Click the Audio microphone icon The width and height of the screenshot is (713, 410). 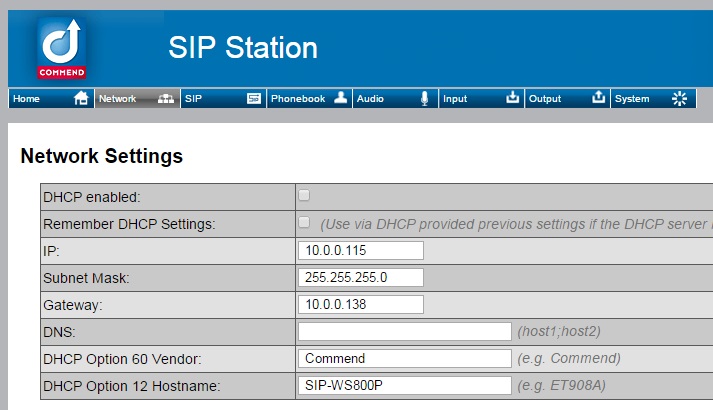[424, 98]
